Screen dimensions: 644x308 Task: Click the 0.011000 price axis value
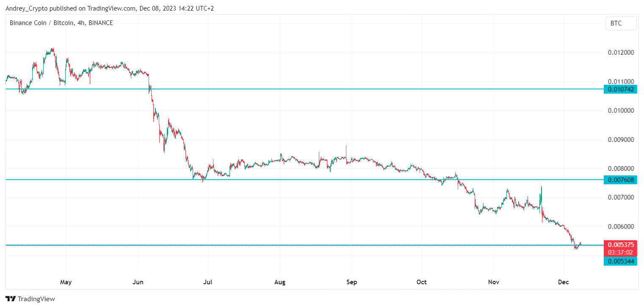click(x=621, y=81)
